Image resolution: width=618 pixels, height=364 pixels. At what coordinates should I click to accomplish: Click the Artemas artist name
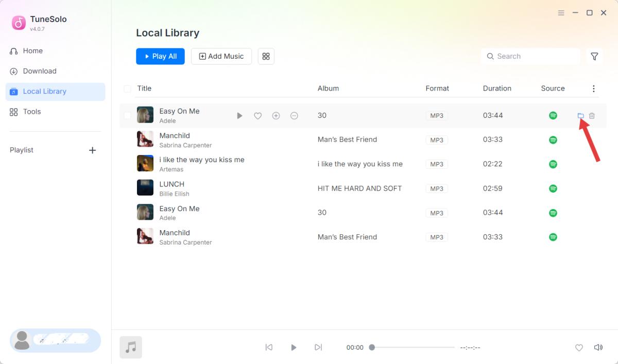pos(171,169)
